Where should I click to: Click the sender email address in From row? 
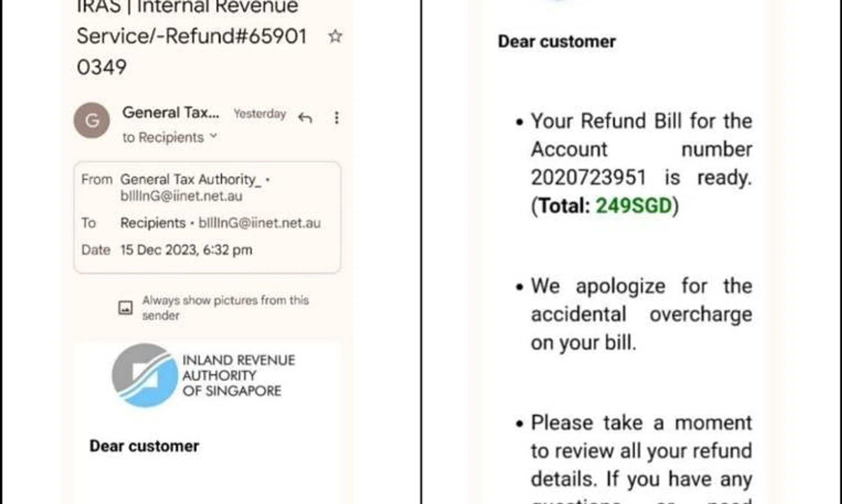pos(181,196)
